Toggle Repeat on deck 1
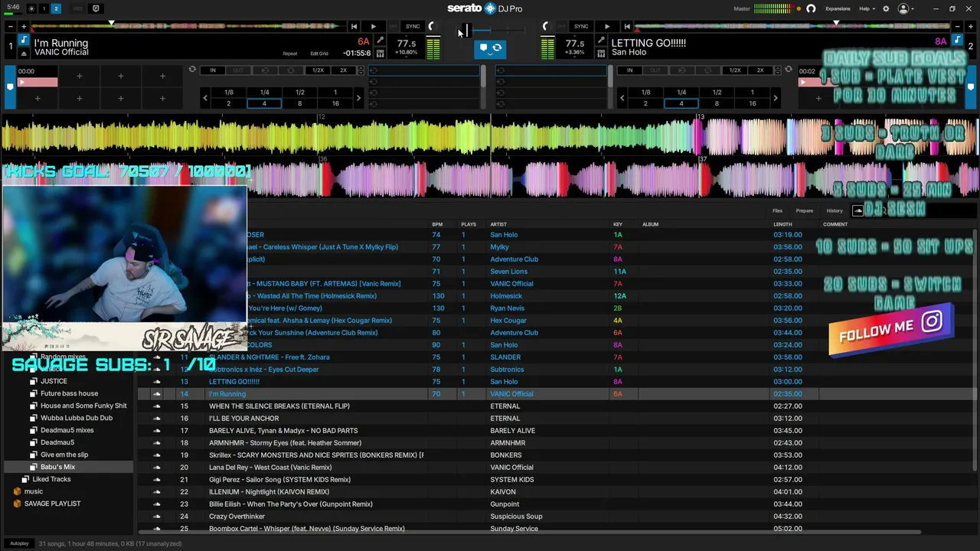The width and height of the screenshot is (980, 551). click(x=290, y=54)
